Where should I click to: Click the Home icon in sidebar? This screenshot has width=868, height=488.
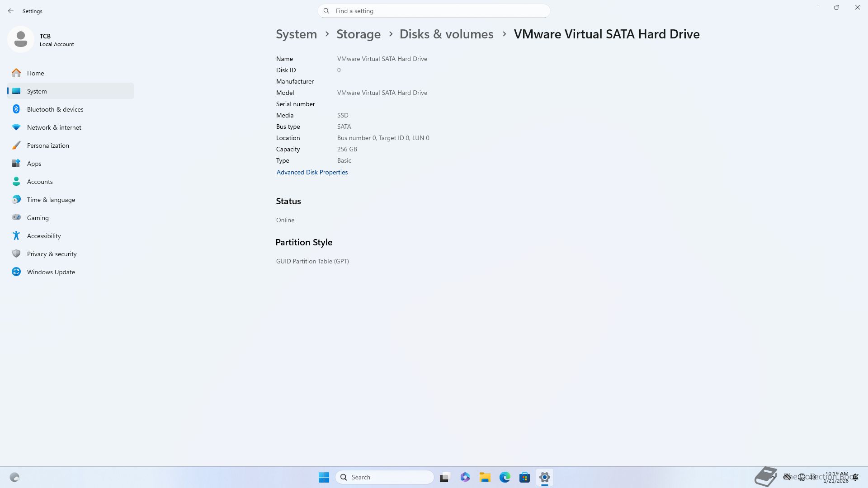pyautogui.click(x=16, y=73)
